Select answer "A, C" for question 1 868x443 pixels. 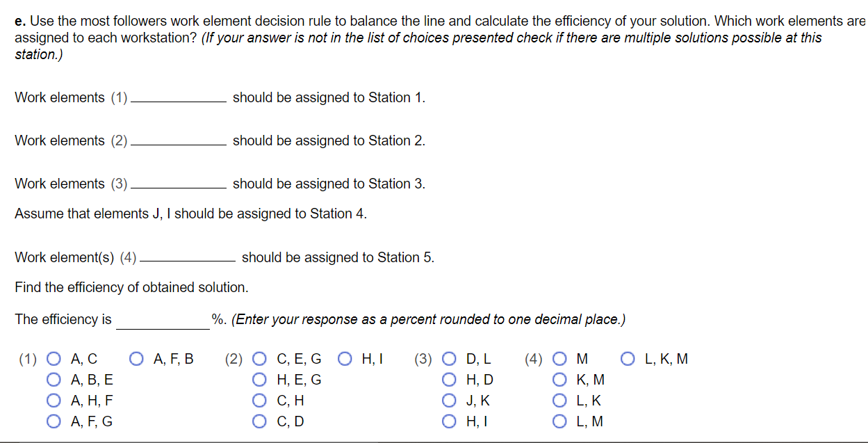click(x=53, y=359)
